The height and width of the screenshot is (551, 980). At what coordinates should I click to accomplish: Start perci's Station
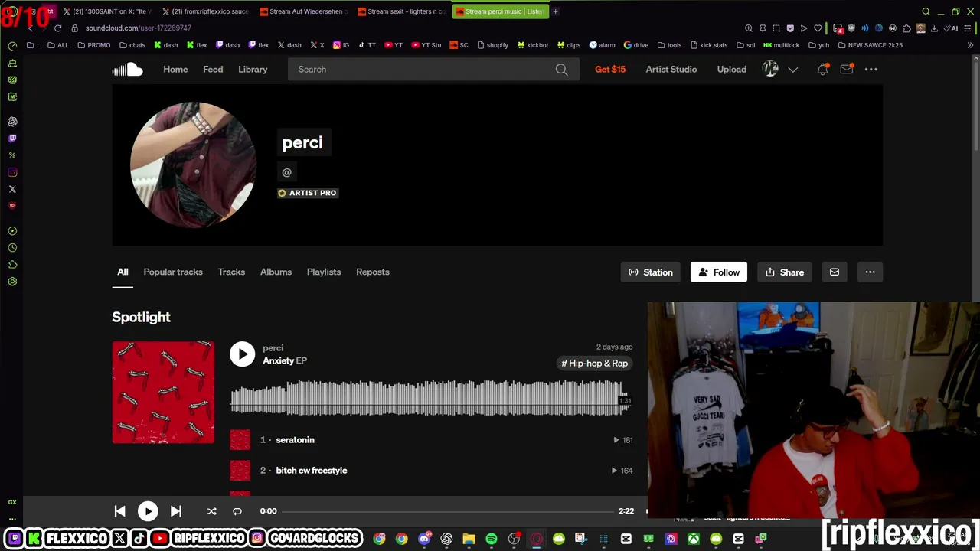pyautogui.click(x=651, y=272)
